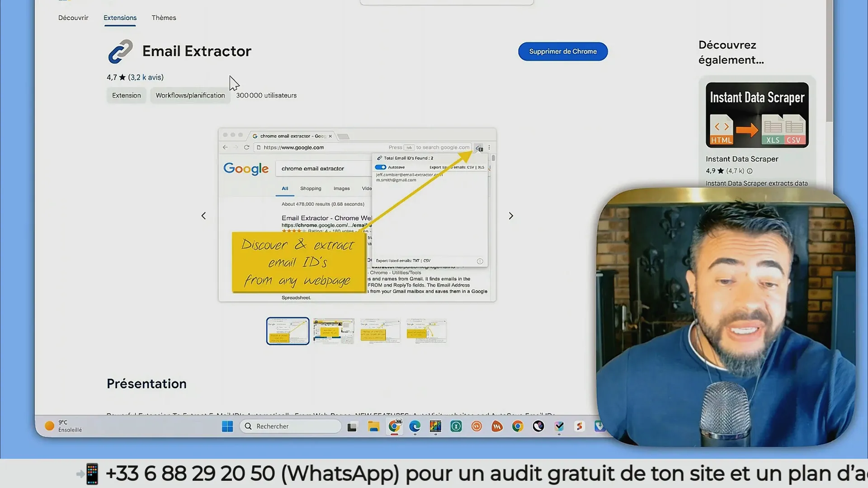
Task: Open the orange W taskbar app
Action: tap(497, 426)
